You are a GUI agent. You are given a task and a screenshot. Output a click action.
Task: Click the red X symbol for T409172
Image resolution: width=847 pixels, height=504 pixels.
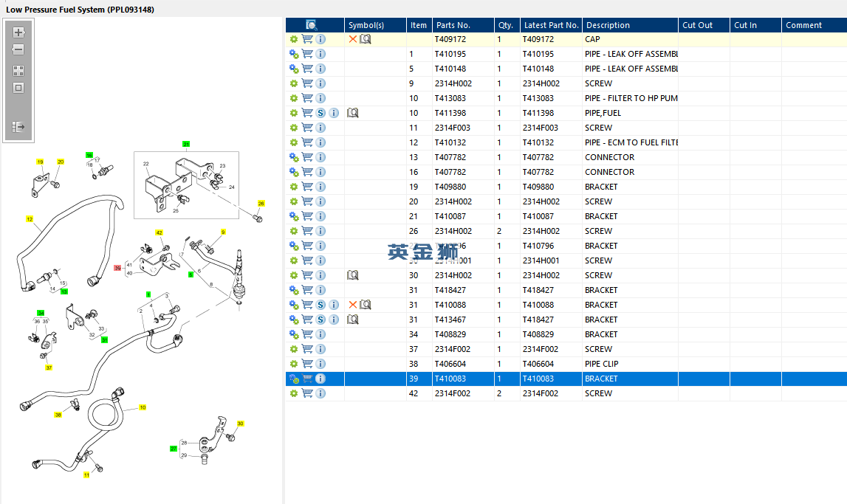(x=353, y=39)
